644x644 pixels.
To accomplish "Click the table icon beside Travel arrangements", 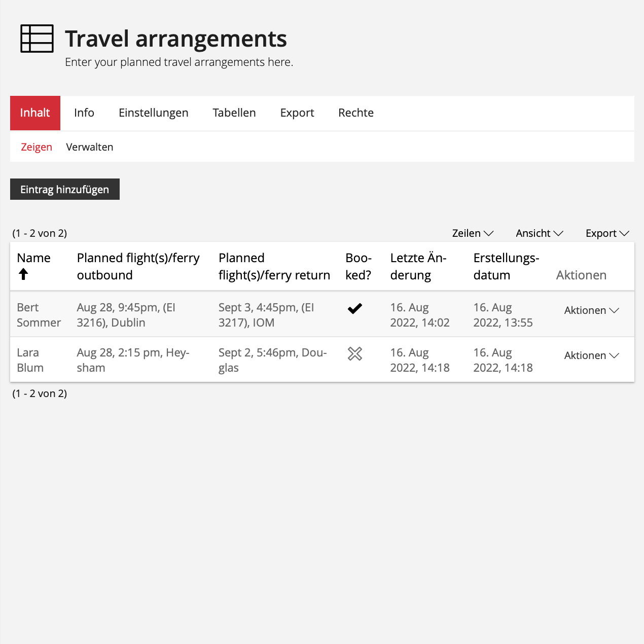I will (x=37, y=39).
